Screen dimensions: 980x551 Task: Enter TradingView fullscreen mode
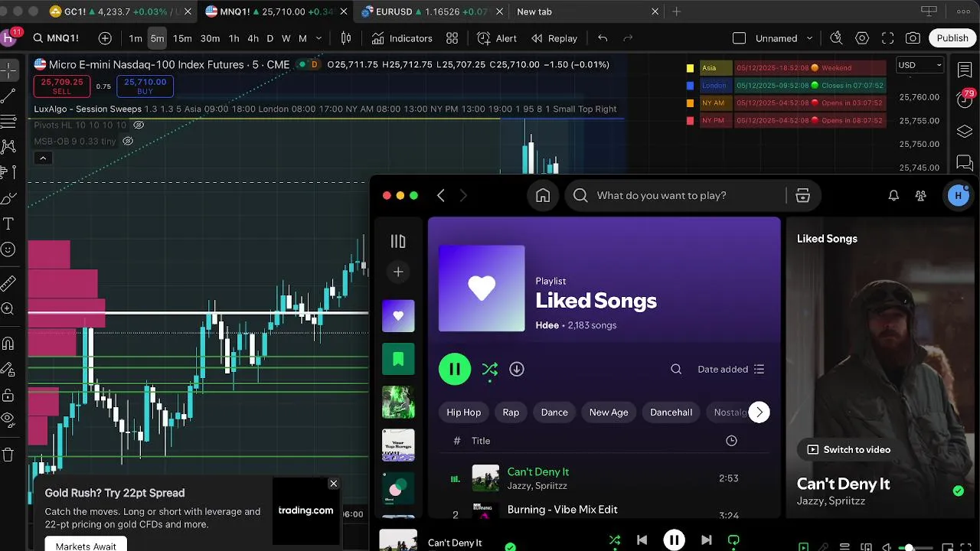coord(887,38)
